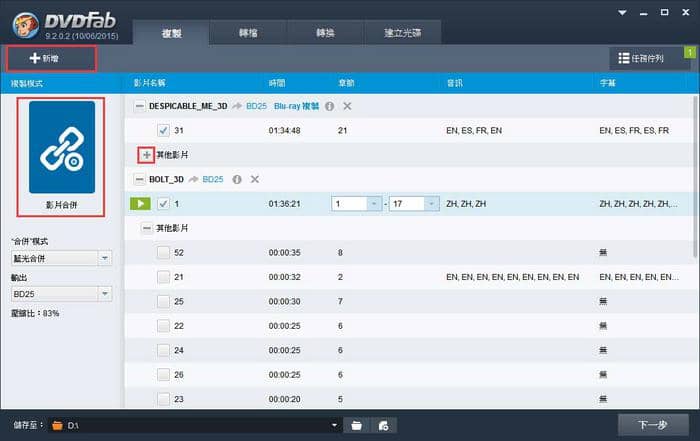Screen dimensions: 700x441
Task: Click the 新增 add button
Action: [51, 58]
